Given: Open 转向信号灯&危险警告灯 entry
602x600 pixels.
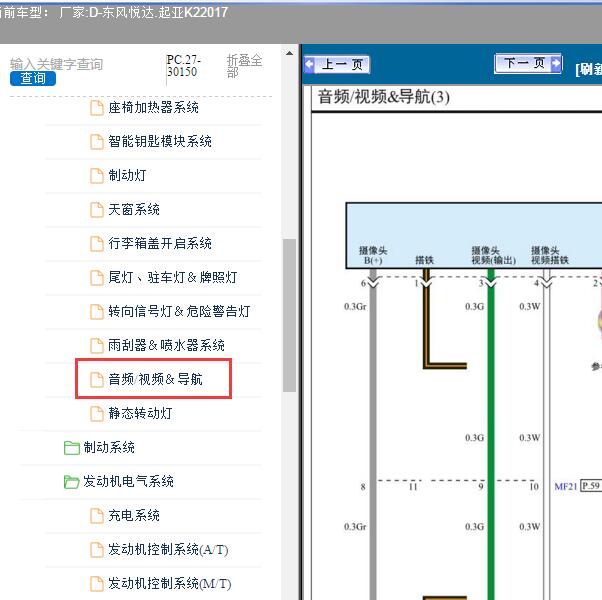Looking at the screenshot, I should 179,311.
